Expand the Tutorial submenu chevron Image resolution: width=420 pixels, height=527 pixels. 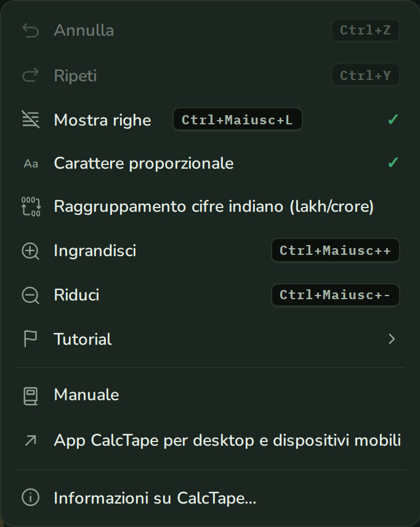pos(392,339)
